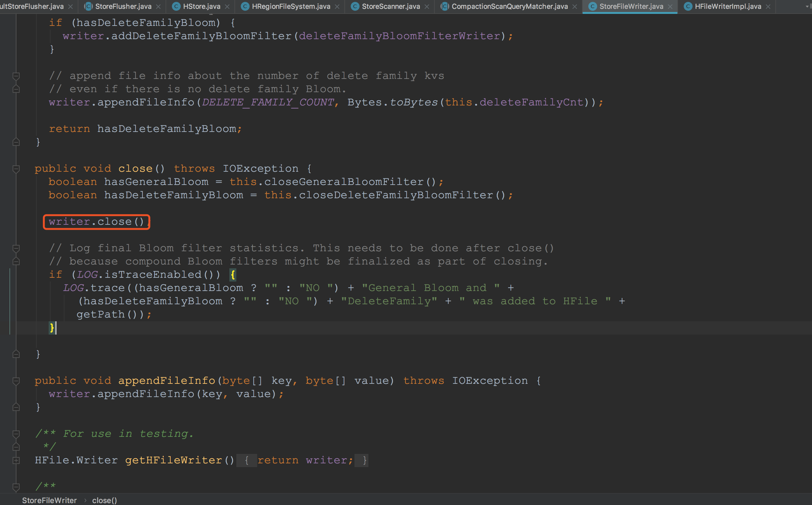The height and width of the screenshot is (505, 812).
Task: Switch to the StoreFlusher.java tab
Action: [123, 6]
